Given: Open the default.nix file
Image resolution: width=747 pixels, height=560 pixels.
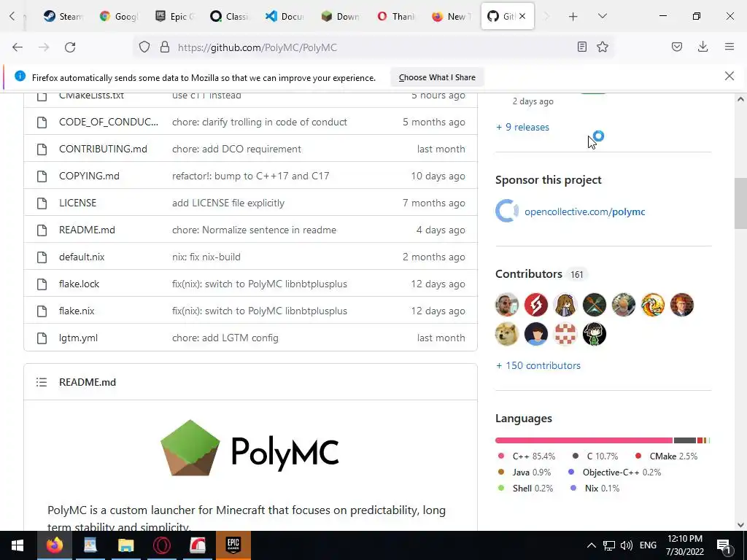Looking at the screenshot, I should (x=82, y=257).
